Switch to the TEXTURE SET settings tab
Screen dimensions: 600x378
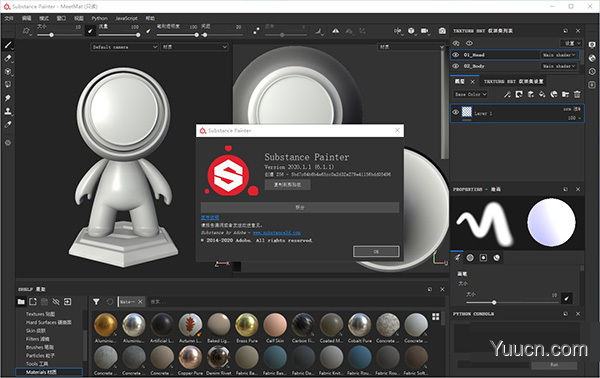pos(513,81)
